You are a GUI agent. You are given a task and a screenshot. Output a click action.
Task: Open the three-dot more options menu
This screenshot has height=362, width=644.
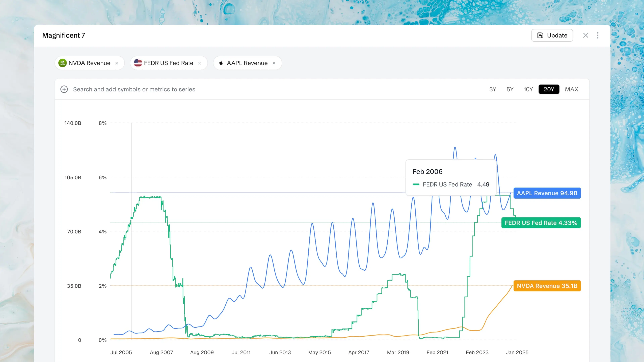[598, 35]
